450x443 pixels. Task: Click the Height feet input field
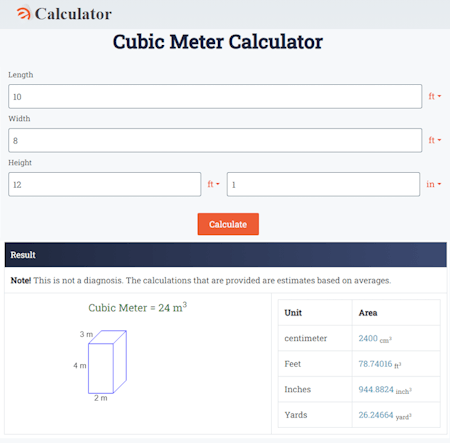tap(105, 184)
